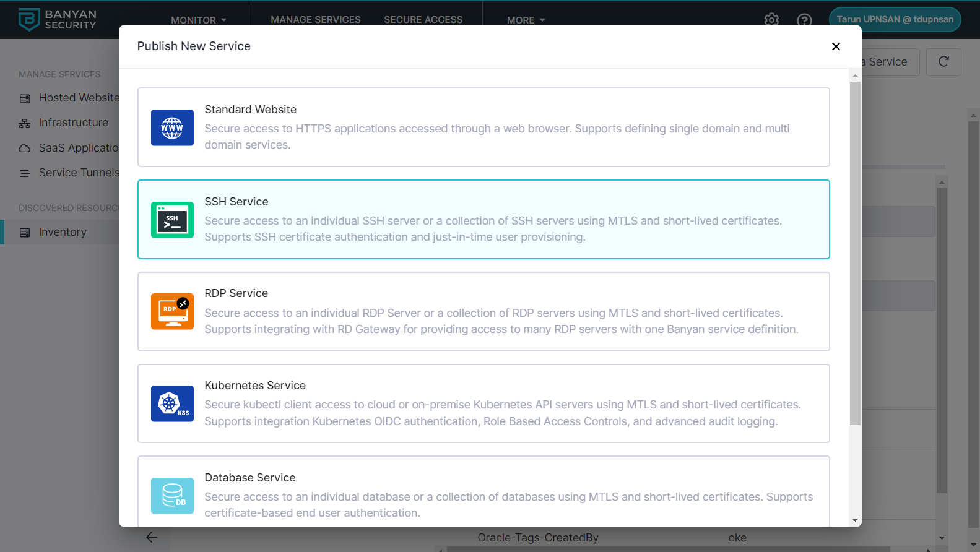980x552 pixels.
Task: Open SaaS Applications in the sidebar
Action: [x=79, y=148]
